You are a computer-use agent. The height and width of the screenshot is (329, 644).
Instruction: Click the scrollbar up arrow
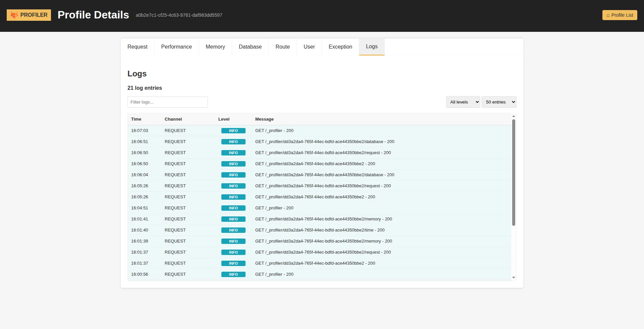click(x=514, y=116)
